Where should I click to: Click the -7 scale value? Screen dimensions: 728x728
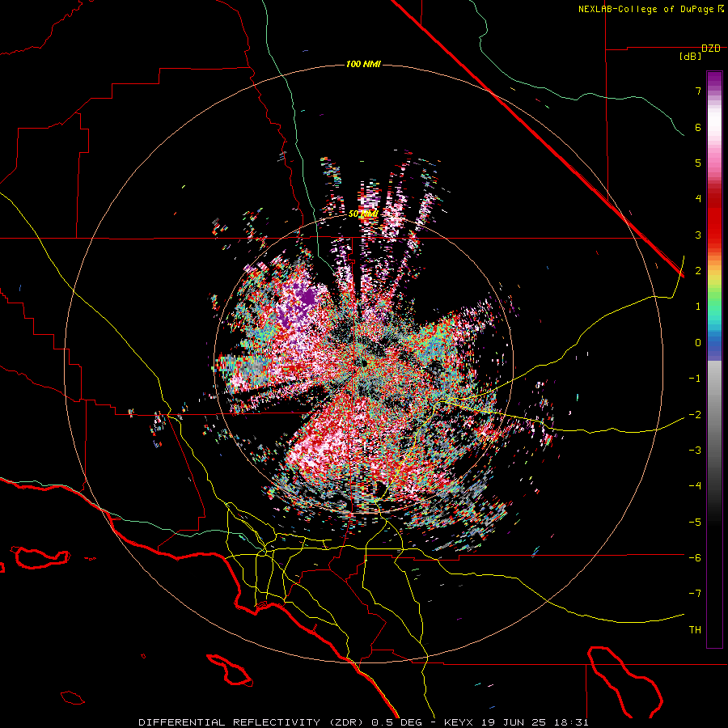[x=695, y=594]
